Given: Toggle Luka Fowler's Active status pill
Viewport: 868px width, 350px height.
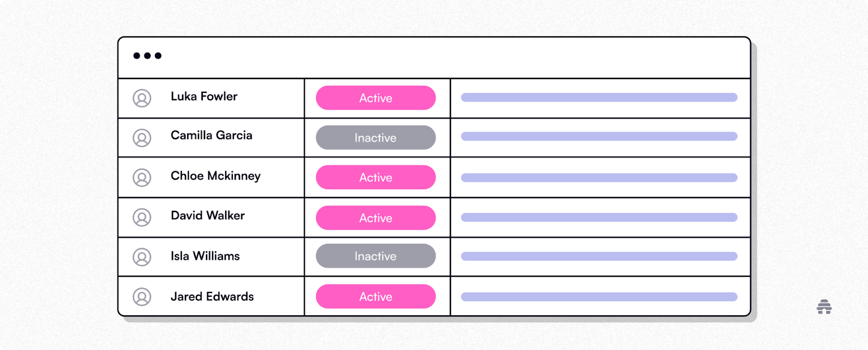Looking at the screenshot, I should [376, 98].
